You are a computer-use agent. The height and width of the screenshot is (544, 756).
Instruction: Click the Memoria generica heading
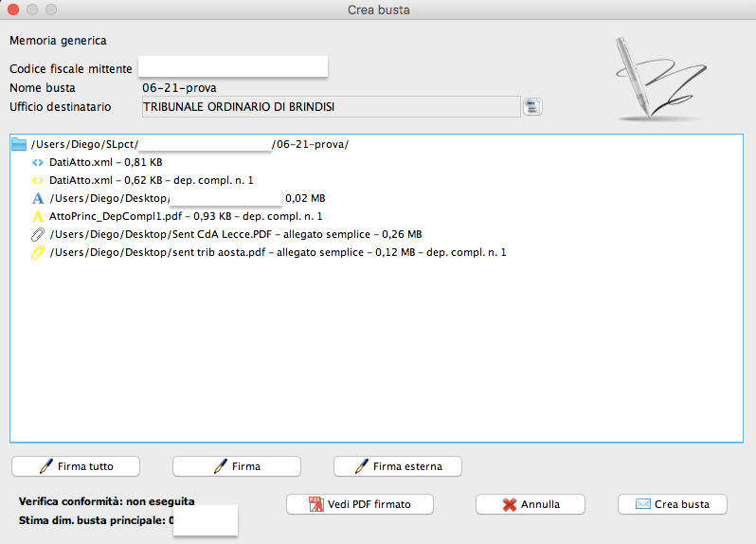pyautogui.click(x=58, y=41)
